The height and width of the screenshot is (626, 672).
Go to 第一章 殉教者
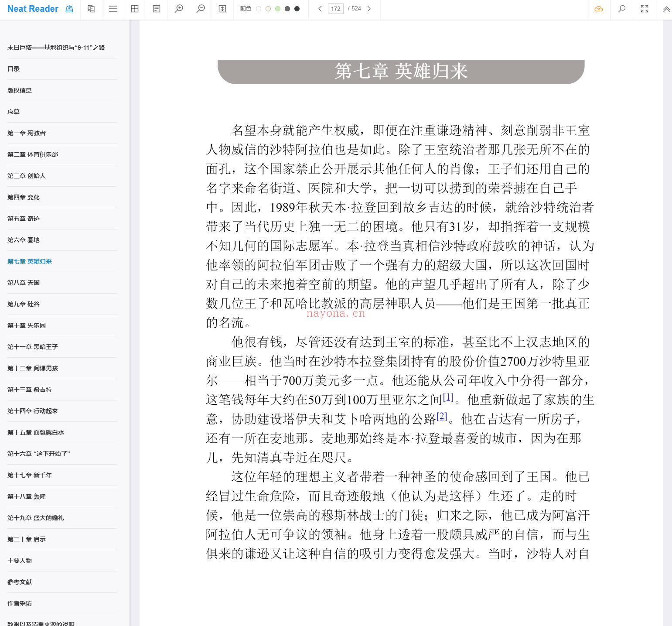tap(27, 133)
